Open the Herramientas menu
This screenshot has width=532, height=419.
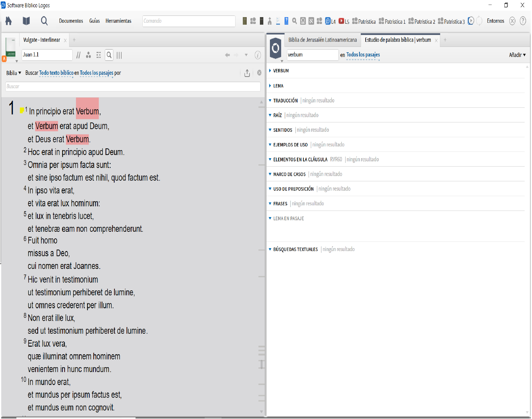pyautogui.click(x=118, y=21)
